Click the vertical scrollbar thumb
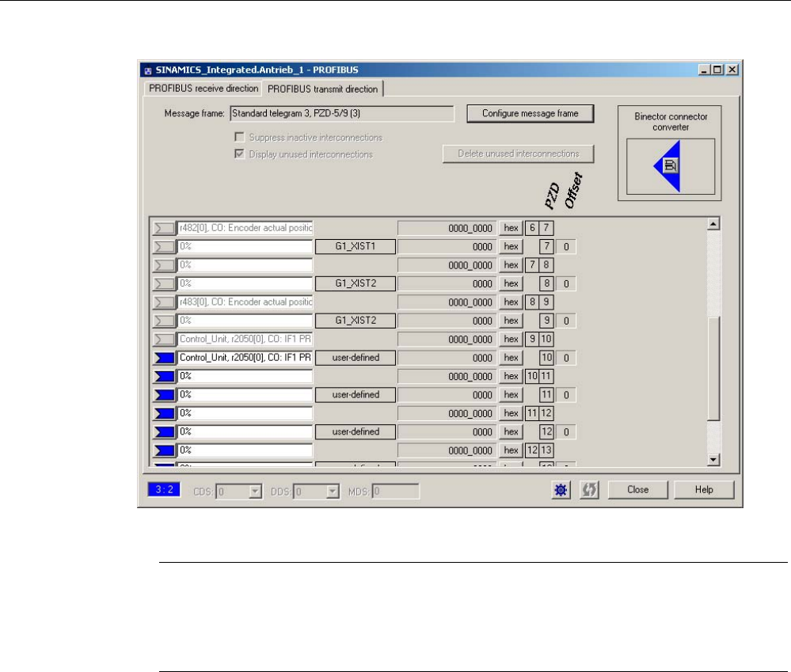The height and width of the screenshot is (672, 791). [713, 369]
